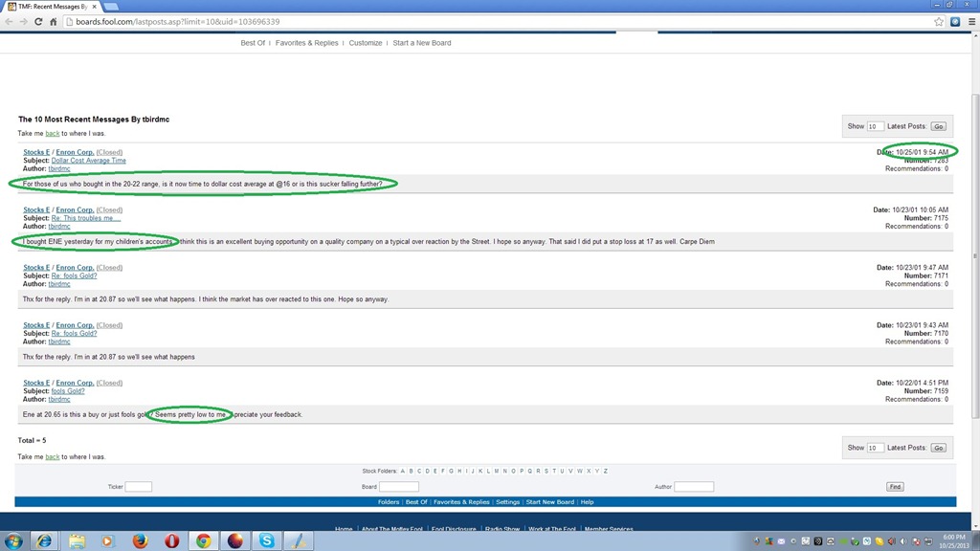The image size is (980, 551).
Task: Click the browser forward arrow
Action: (x=23, y=21)
